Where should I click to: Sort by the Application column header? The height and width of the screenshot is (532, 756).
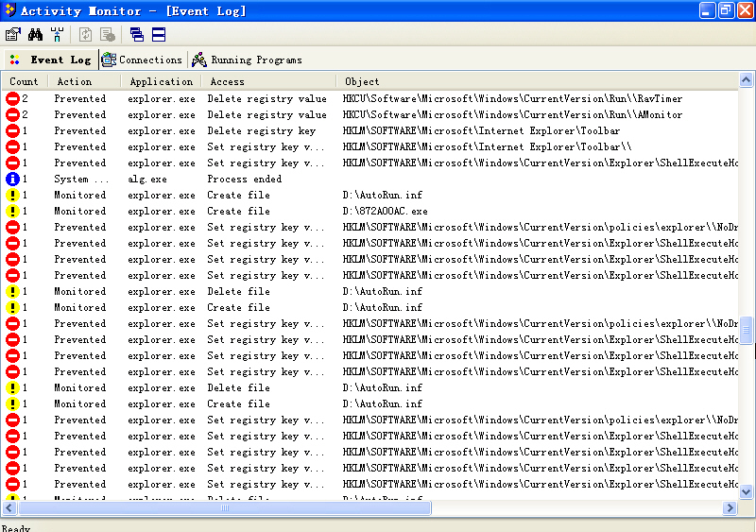pos(161,81)
